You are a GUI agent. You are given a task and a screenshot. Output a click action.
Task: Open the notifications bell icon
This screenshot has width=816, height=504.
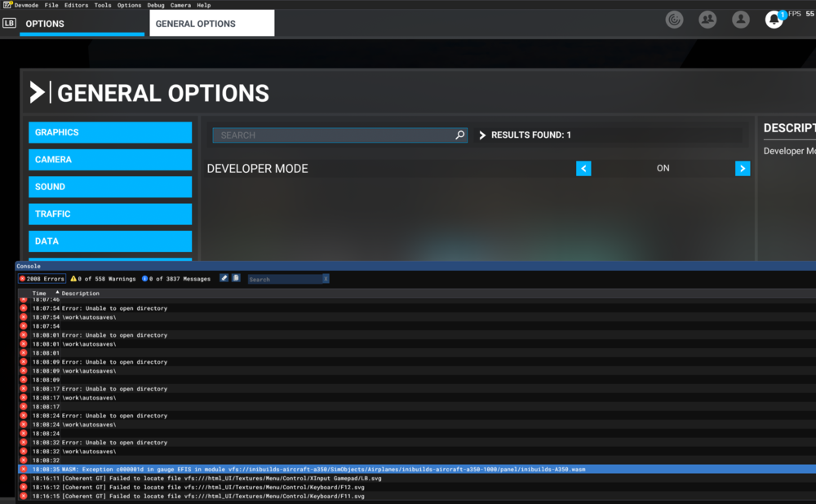coord(773,20)
